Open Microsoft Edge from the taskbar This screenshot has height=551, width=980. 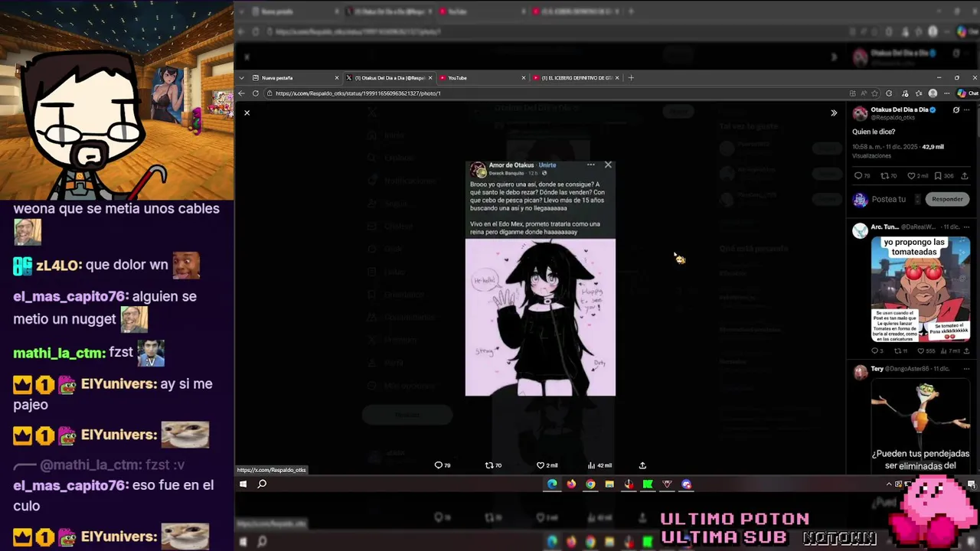click(x=552, y=484)
